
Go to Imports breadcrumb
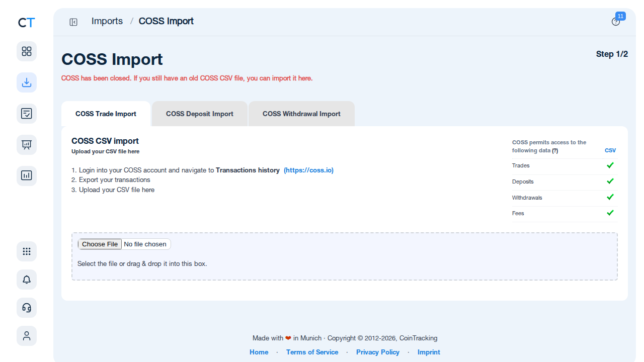coord(107,21)
